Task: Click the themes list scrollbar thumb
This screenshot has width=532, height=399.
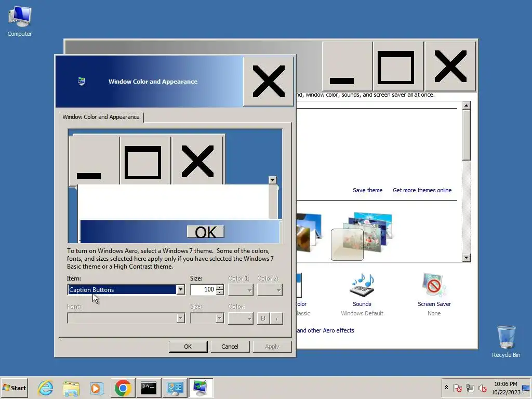Action: tap(467, 135)
